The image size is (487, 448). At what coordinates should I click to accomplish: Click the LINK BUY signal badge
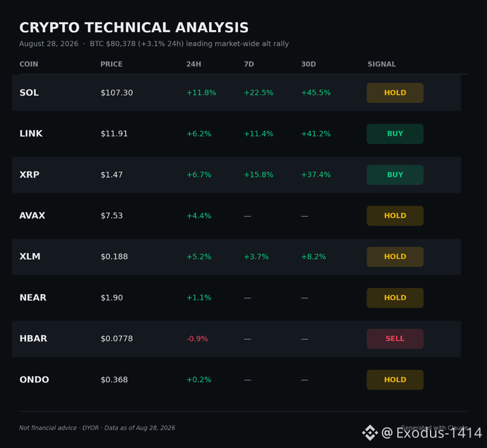pos(395,133)
